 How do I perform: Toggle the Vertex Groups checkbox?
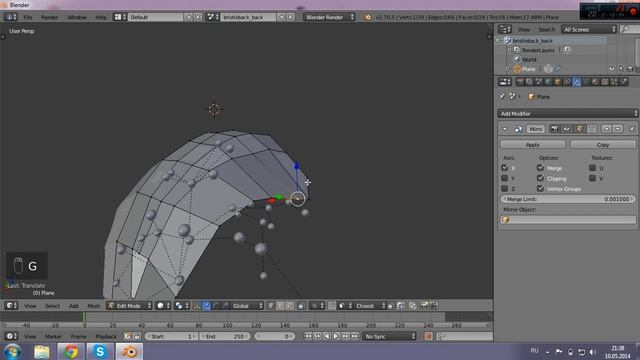(x=540, y=189)
